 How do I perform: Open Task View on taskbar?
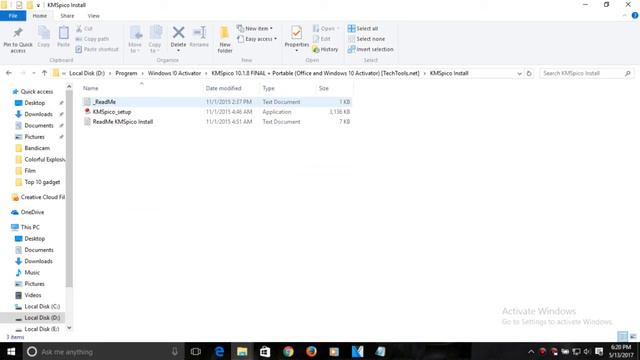point(196,351)
